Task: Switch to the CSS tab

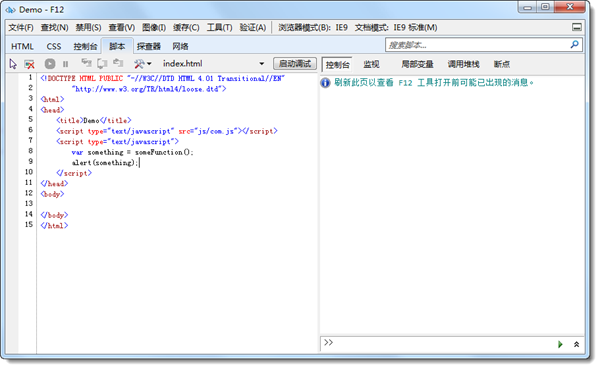Action: pos(54,46)
